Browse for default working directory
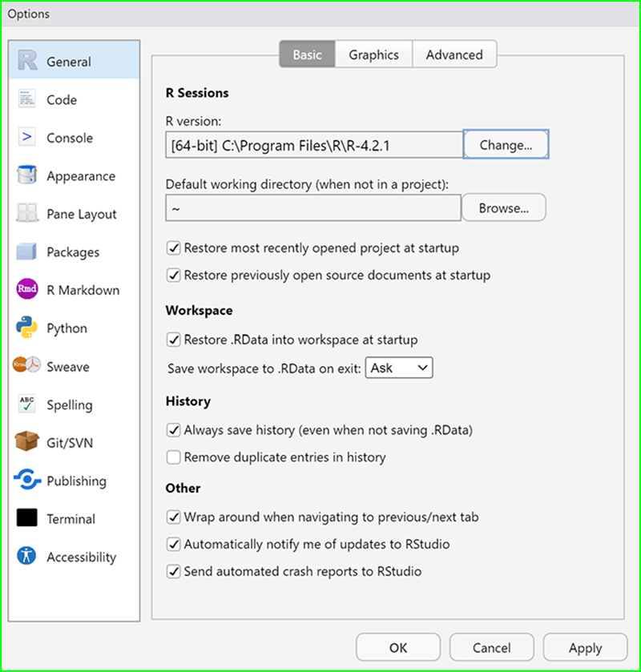Screen dimensions: 641x672 point(504,207)
